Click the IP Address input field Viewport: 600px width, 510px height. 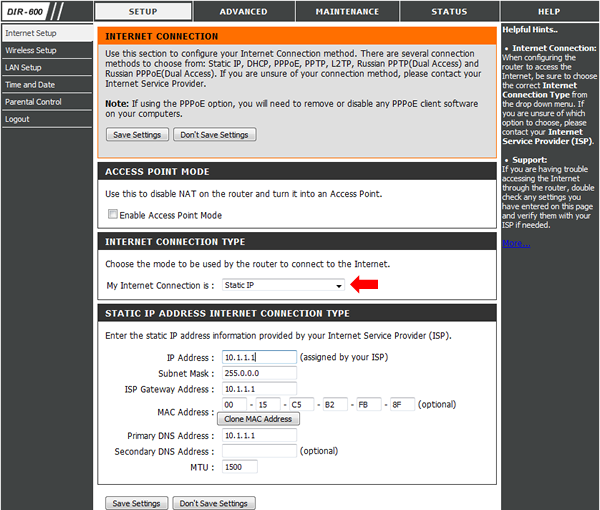click(259, 357)
